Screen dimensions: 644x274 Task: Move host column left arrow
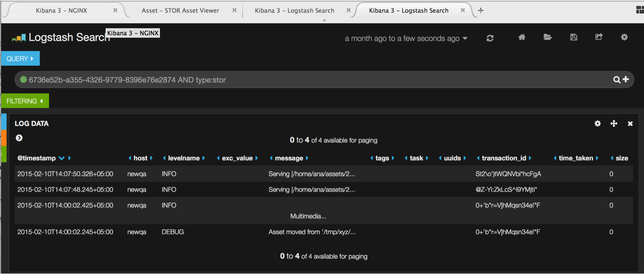(130, 158)
